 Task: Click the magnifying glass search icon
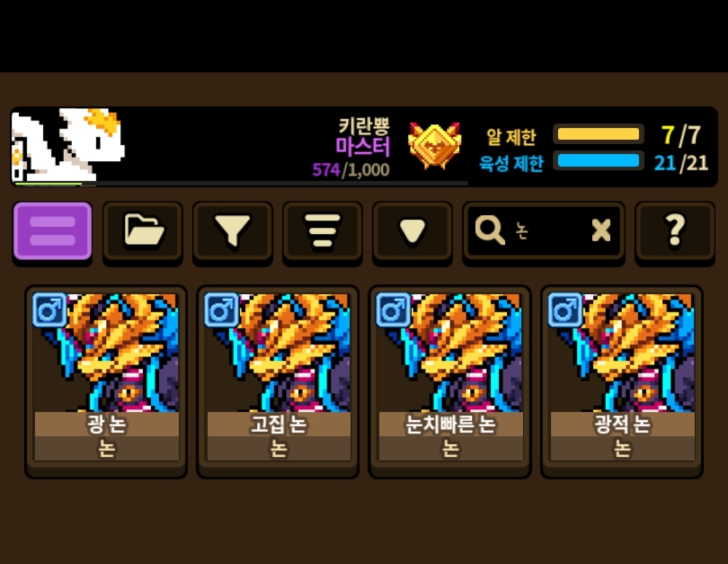[x=489, y=230]
